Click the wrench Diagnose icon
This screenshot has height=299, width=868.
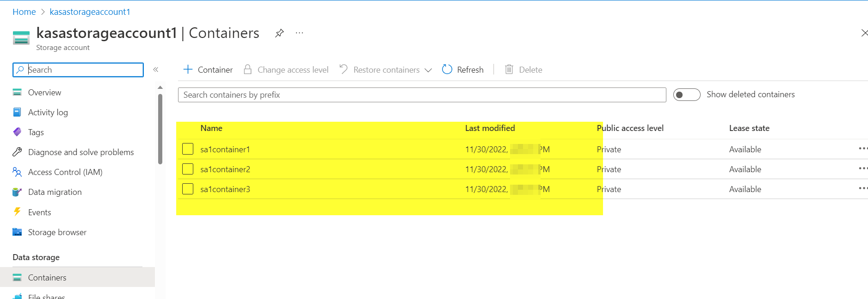click(x=17, y=152)
